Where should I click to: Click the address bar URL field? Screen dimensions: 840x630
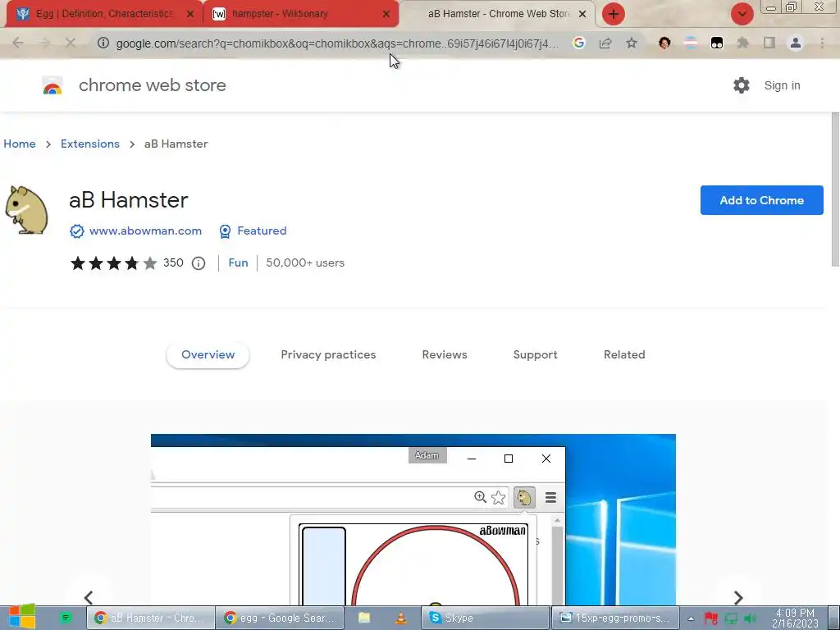337,43
